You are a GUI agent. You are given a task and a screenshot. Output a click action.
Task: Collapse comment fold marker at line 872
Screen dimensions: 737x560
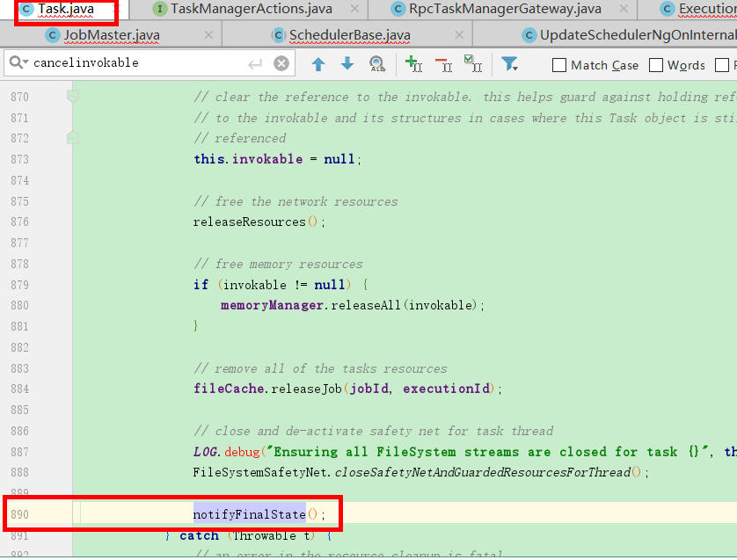(x=72, y=138)
